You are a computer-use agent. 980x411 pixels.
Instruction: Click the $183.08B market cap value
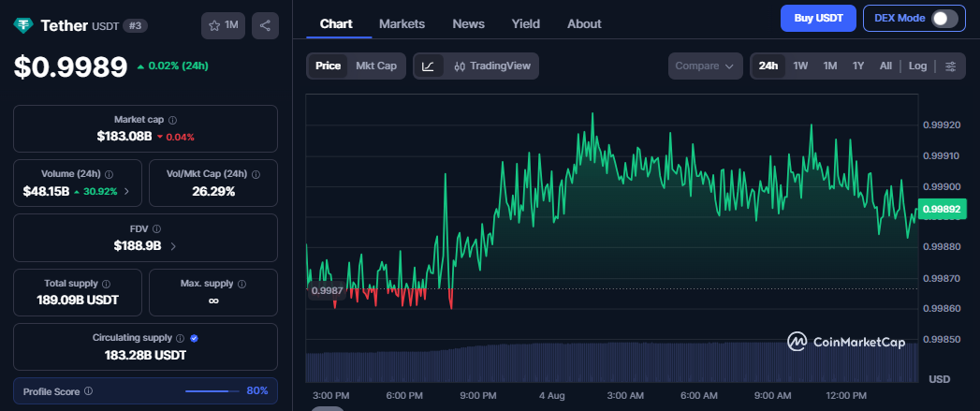pyautogui.click(x=124, y=137)
